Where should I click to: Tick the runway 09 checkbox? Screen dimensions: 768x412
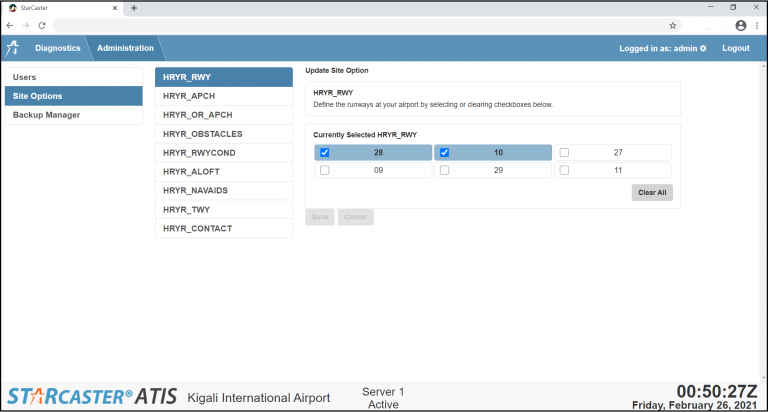[x=324, y=171]
